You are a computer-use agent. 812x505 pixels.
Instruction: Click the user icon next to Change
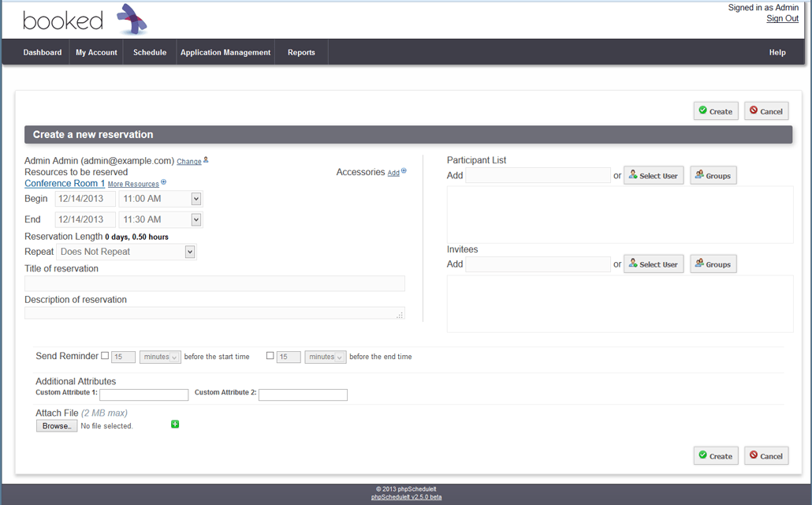point(206,160)
